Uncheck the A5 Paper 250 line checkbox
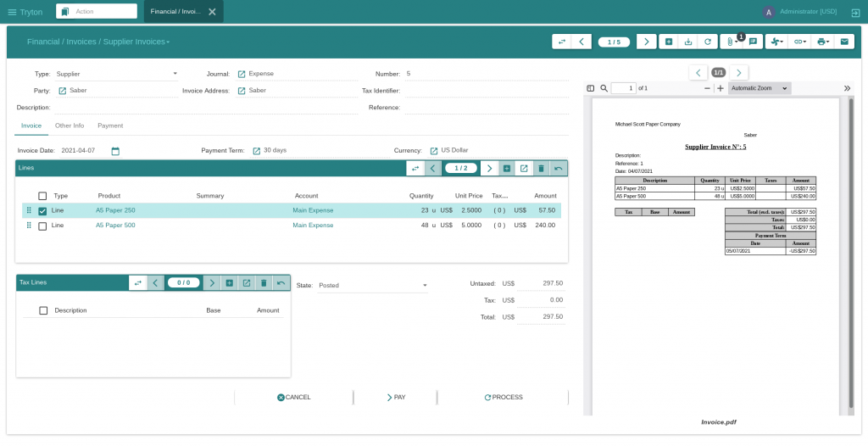 (42, 210)
